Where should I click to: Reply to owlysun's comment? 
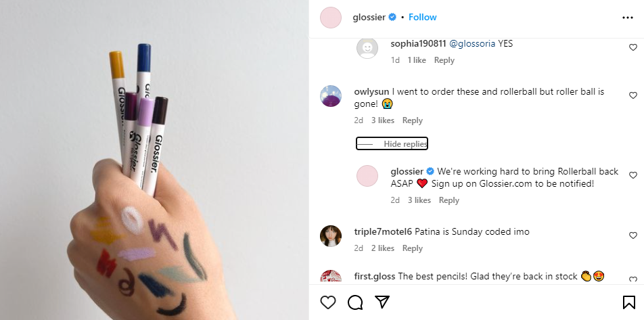[x=413, y=120]
